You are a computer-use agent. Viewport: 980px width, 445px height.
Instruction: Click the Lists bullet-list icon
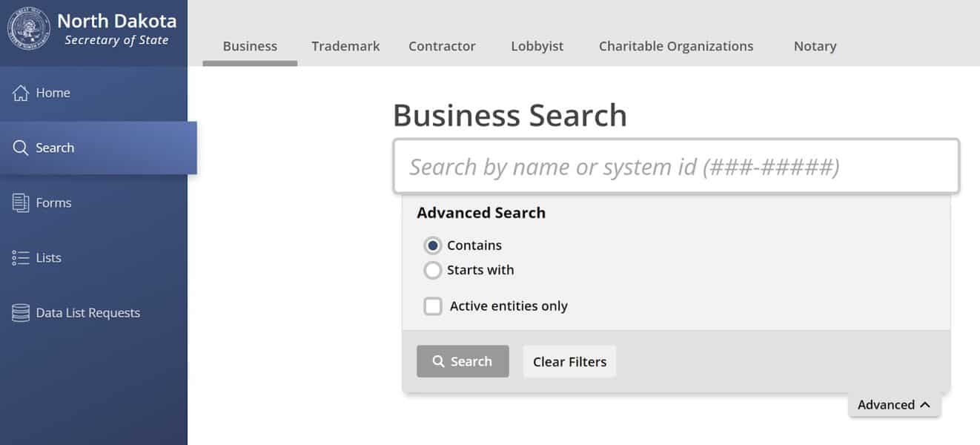tap(21, 258)
